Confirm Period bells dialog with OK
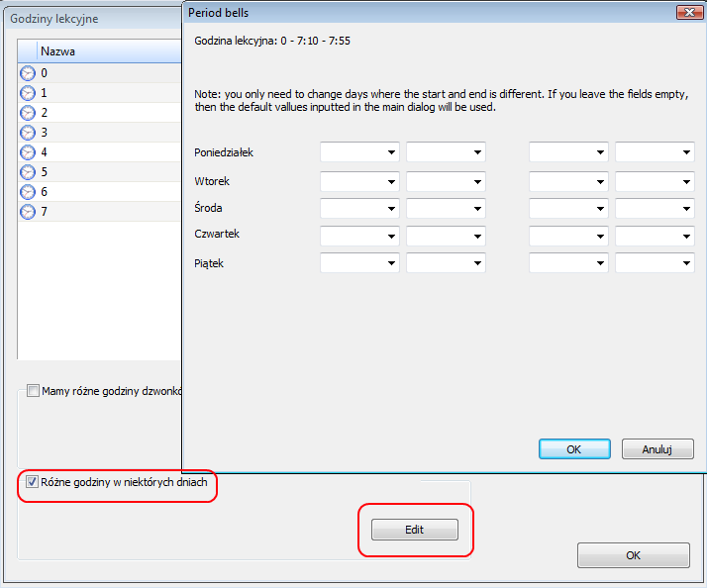Image resolution: width=707 pixels, height=588 pixels. [574, 449]
